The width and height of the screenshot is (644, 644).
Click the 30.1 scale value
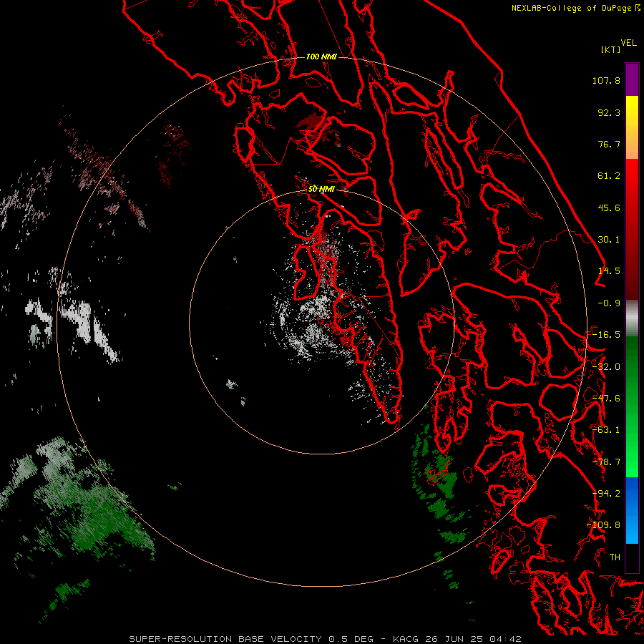[x=609, y=240]
